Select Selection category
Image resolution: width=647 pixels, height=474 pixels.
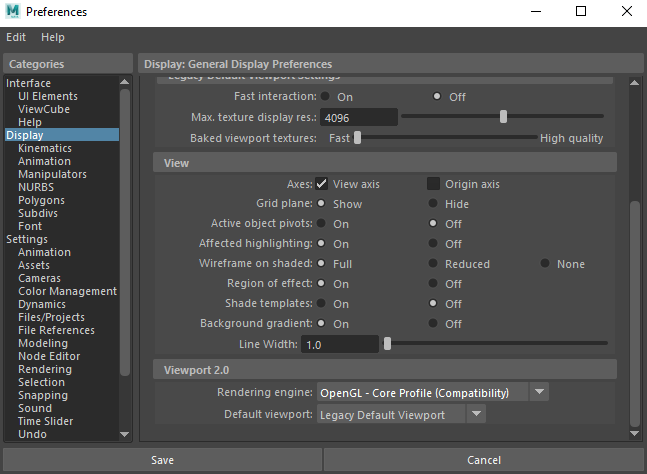pos(41,382)
